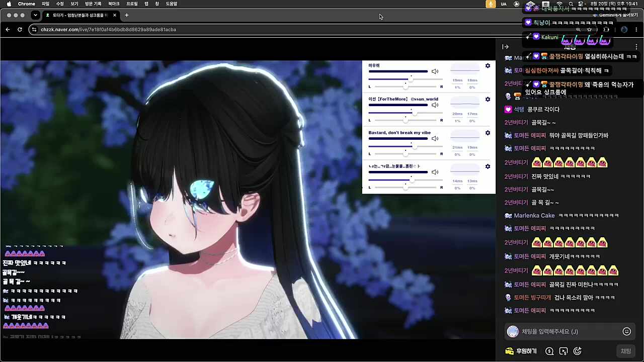Open the emoji picker in chat input
The width and height of the screenshot is (644, 362).
pyautogui.click(x=627, y=331)
